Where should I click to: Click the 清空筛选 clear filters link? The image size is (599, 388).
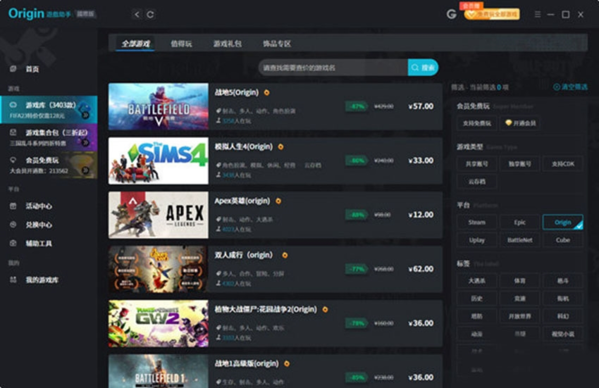pos(570,87)
